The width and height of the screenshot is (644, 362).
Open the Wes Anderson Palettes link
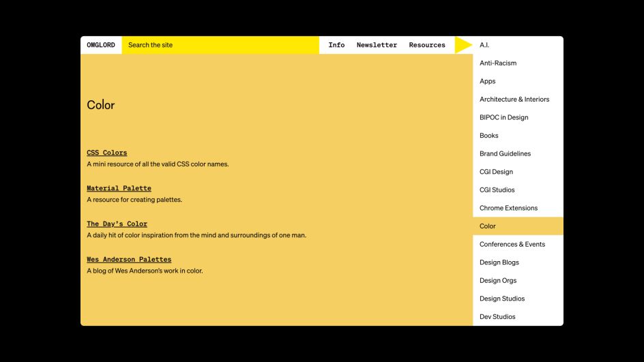(129, 259)
